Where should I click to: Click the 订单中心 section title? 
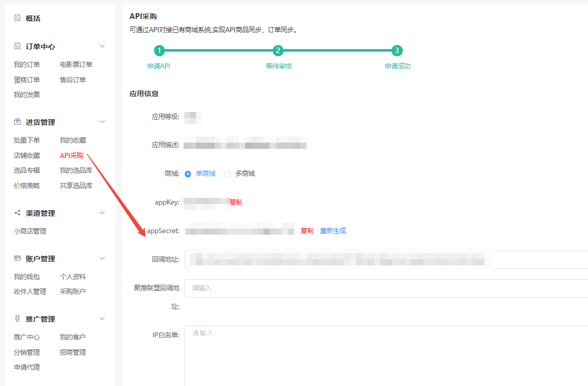pyautogui.click(x=40, y=47)
